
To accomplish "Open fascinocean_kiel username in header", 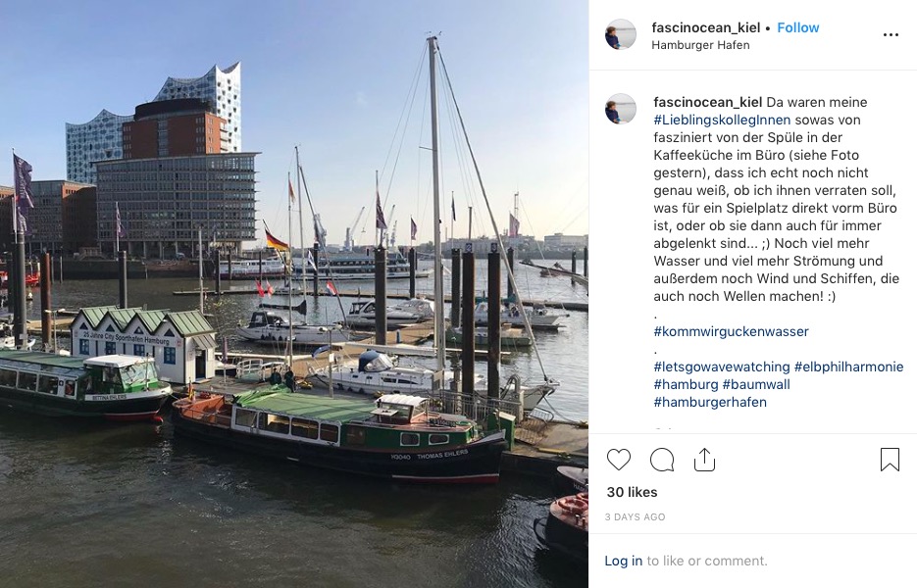I will 706,27.
